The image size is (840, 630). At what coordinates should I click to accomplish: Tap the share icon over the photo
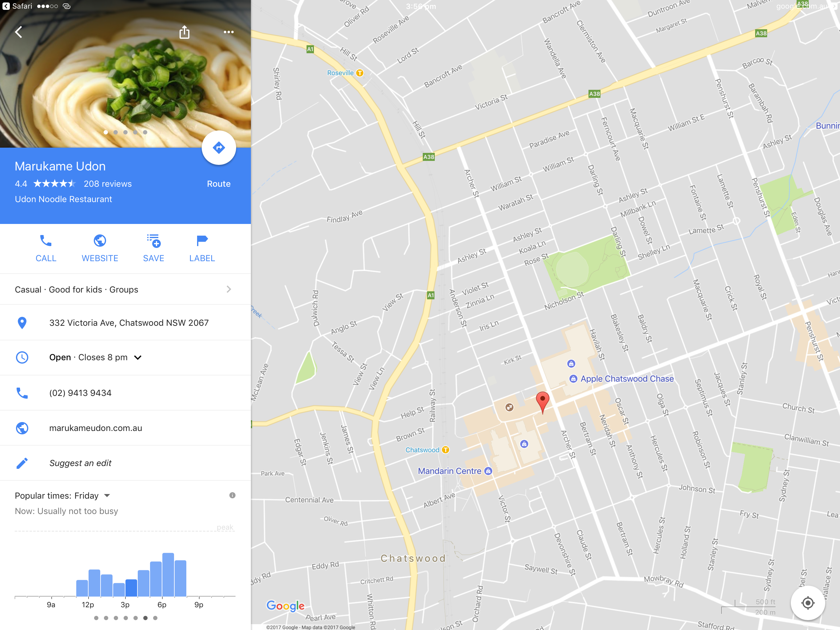(184, 32)
